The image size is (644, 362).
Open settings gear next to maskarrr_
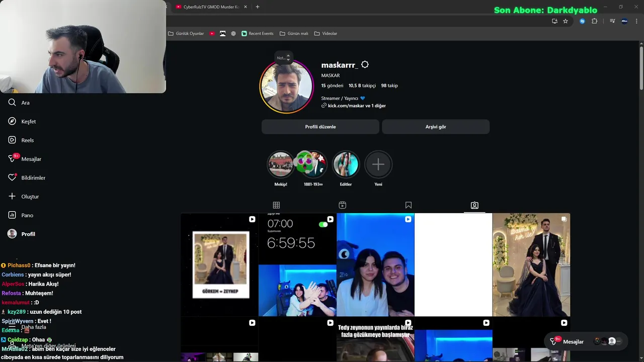[x=365, y=65]
